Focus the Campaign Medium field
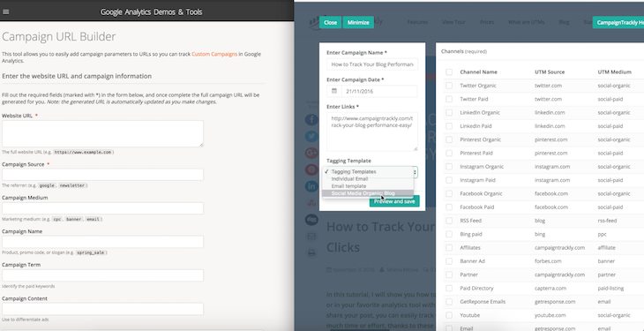 [x=102, y=208]
